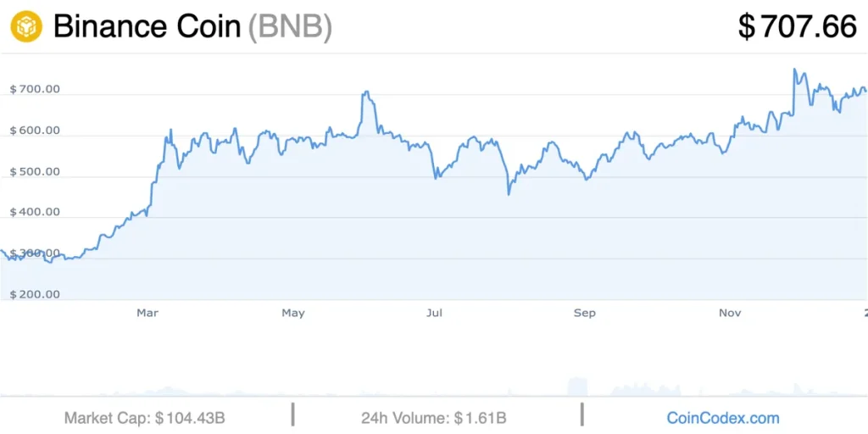Click the Market Cap $104.43B label
The height and width of the screenshot is (434, 868).
[x=145, y=418]
